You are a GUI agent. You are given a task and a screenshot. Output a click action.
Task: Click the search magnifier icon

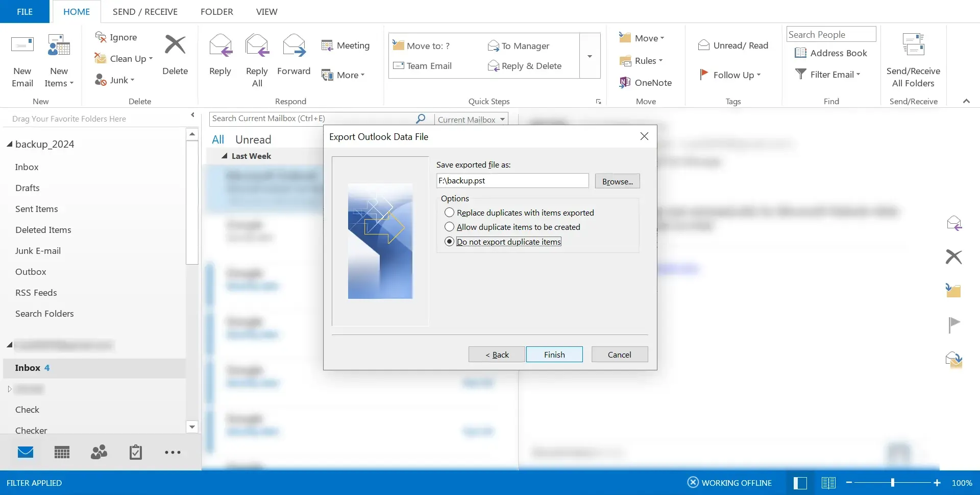(x=421, y=119)
